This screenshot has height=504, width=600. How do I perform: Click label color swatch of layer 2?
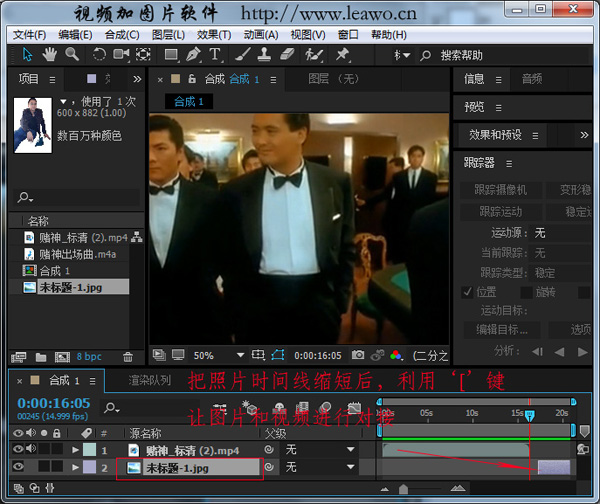pos(90,467)
